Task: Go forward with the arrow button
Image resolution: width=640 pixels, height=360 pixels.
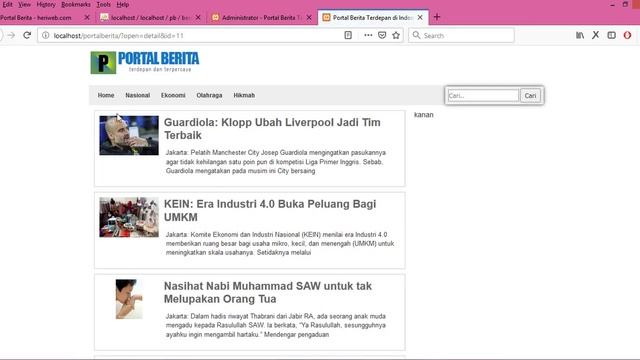Action: pyautogui.click(x=11, y=36)
